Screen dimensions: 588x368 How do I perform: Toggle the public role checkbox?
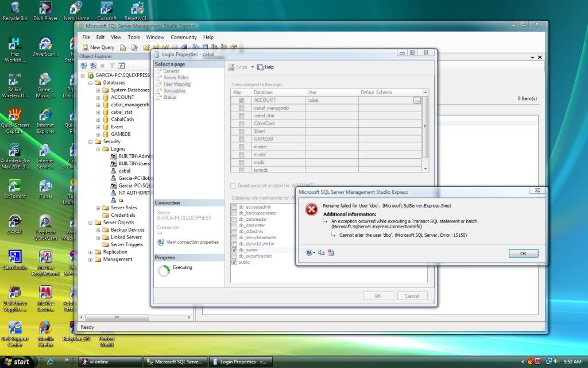click(234, 262)
